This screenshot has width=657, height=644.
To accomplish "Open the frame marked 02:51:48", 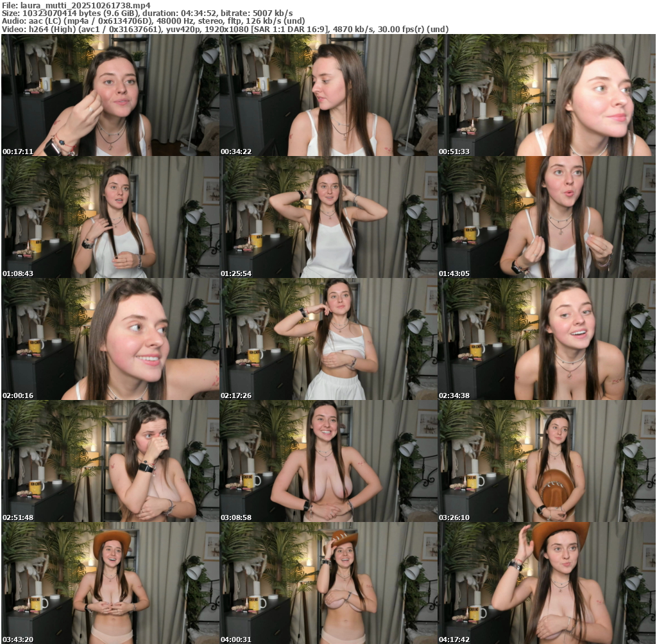I will coord(110,461).
